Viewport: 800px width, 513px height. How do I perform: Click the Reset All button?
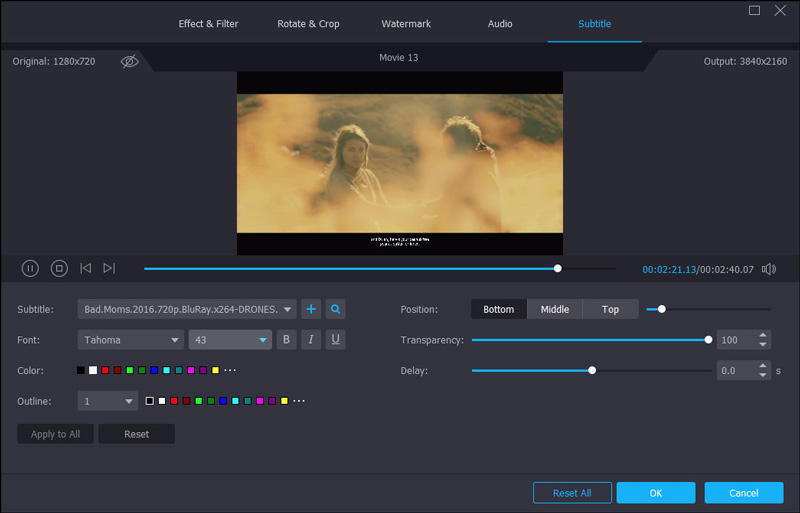point(572,493)
